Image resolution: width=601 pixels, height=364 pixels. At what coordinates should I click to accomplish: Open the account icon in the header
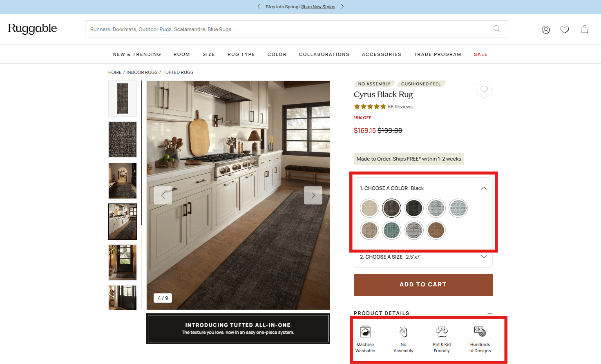pyautogui.click(x=545, y=29)
